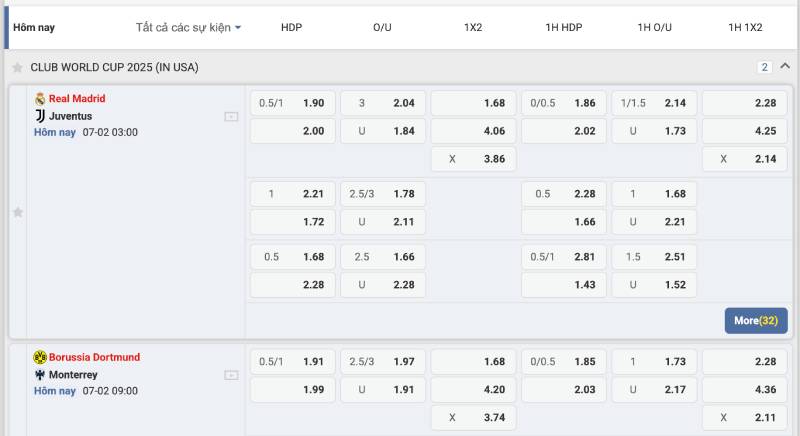Click the Monterrey club crest
The height and width of the screenshot is (436, 800).
pos(40,375)
